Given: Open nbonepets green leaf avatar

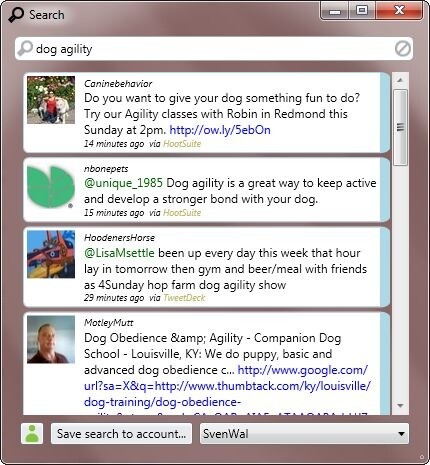Looking at the screenshot, I should (x=51, y=187).
